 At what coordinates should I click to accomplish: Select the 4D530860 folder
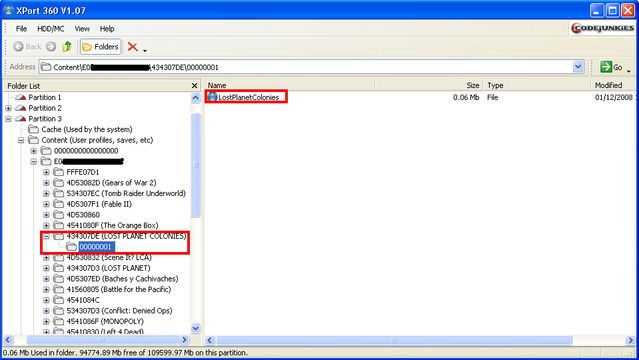[x=83, y=215]
